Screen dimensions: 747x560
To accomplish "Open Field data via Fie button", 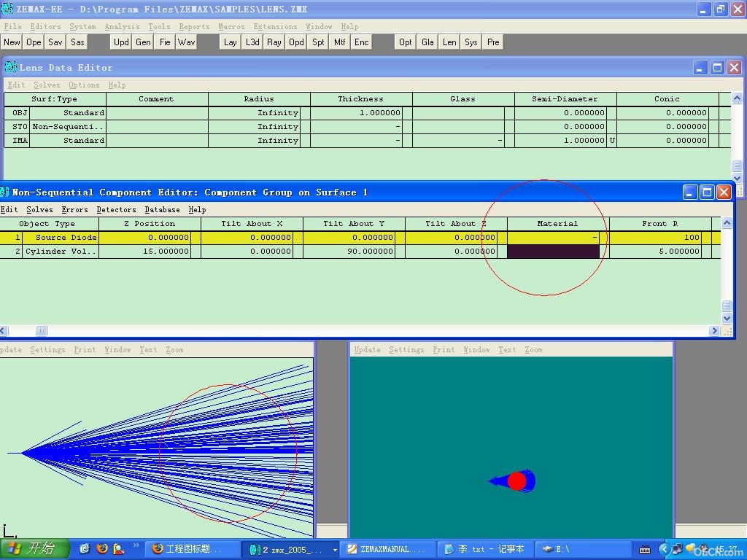I will coord(166,42).
